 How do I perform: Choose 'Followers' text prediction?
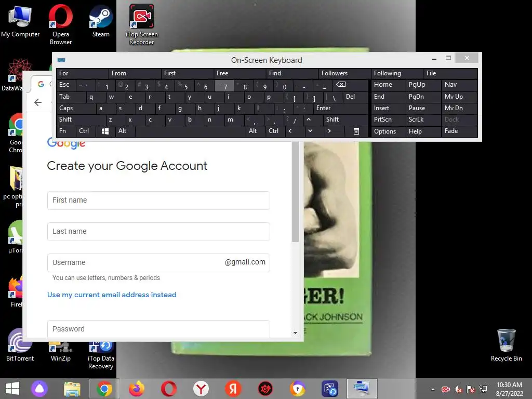pos(345,74)
